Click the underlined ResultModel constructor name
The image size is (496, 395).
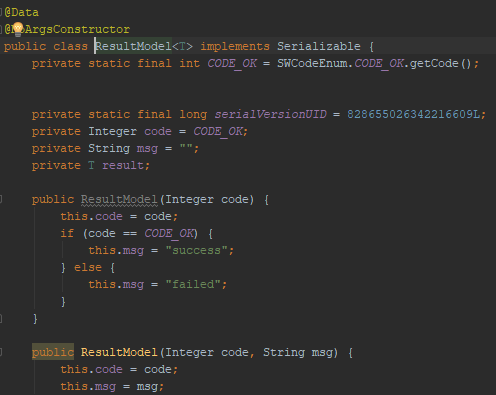coord(119,199)
